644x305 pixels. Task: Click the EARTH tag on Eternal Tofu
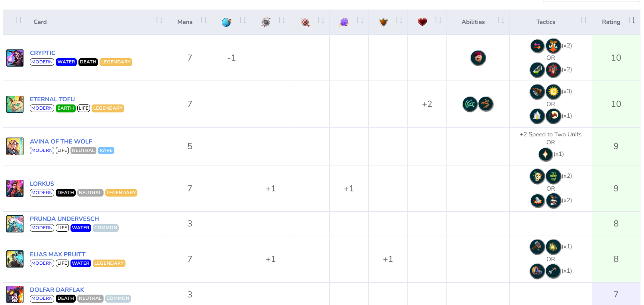[65, 108]
